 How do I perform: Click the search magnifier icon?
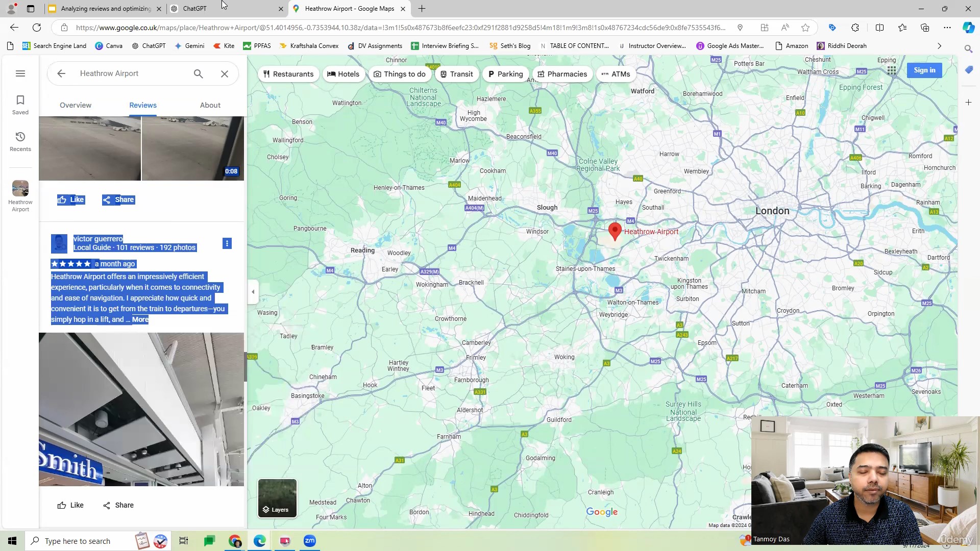(x=199, y=73)
